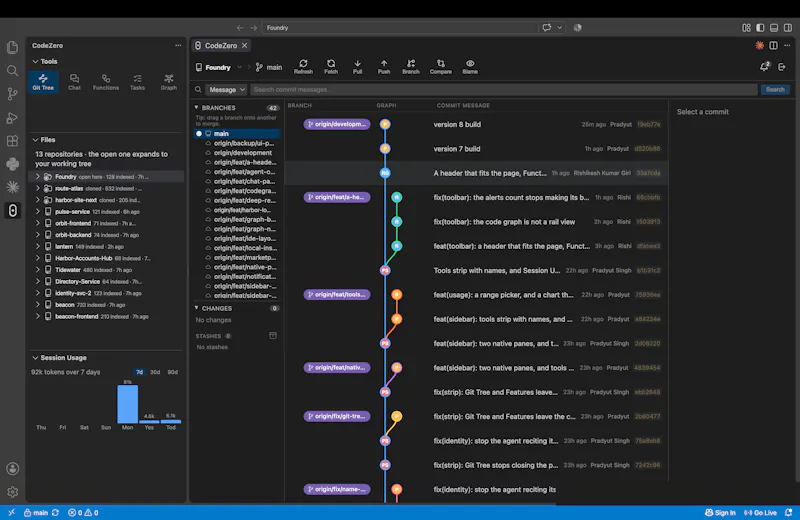This screenshot has width=800, height=520.
Task: Click the origin/fix/git-tre... purple branch label
Action: [337, 416]
